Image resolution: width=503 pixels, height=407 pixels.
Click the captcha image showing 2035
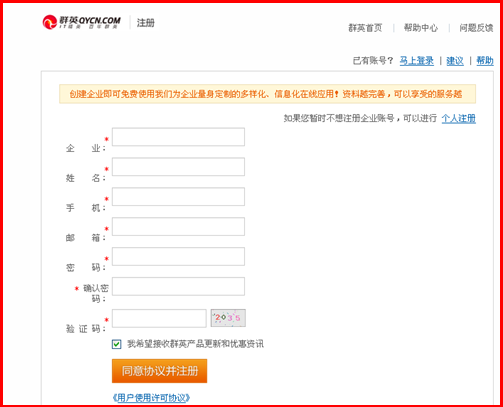point(228,318)
